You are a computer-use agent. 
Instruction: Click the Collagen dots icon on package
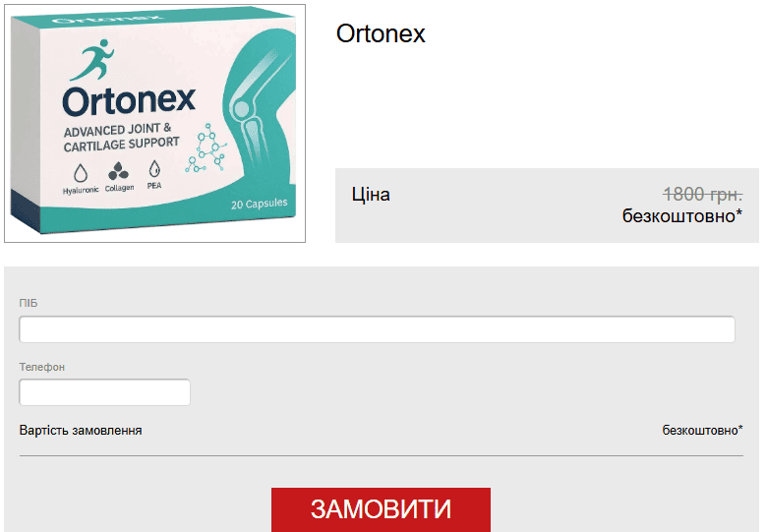point(119,171)
